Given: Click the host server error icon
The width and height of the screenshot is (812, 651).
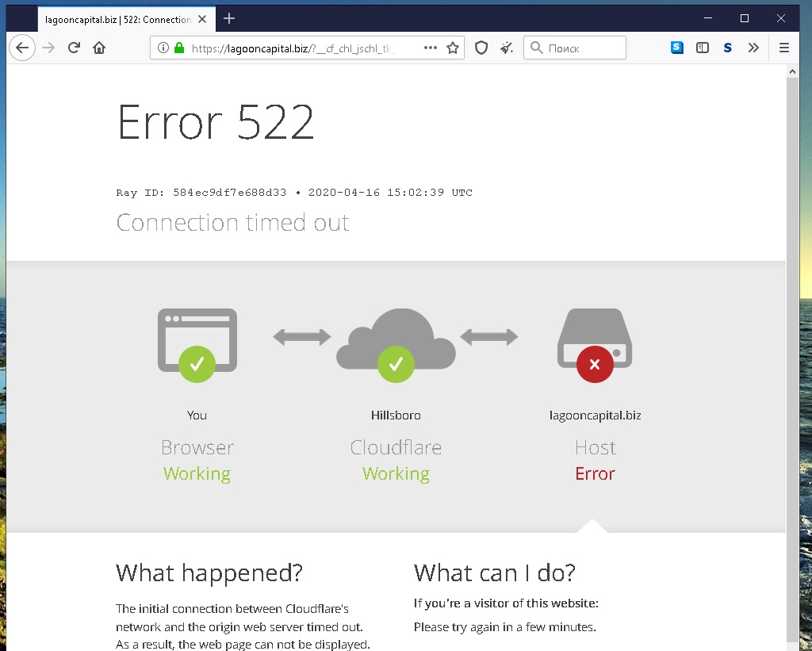Looking at the screenshot, I should [x=595, y=344].
